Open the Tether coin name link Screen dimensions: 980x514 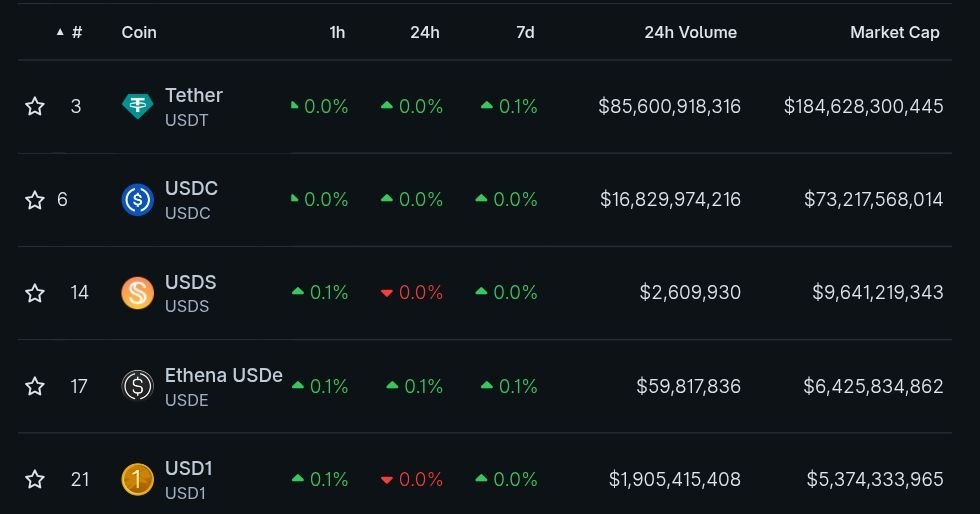coord(194,95)
